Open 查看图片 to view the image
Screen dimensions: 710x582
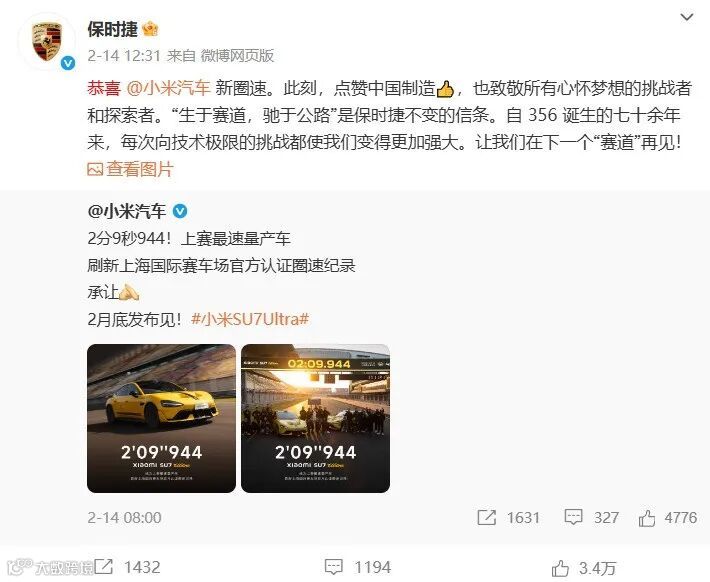[x=130, y=169]
